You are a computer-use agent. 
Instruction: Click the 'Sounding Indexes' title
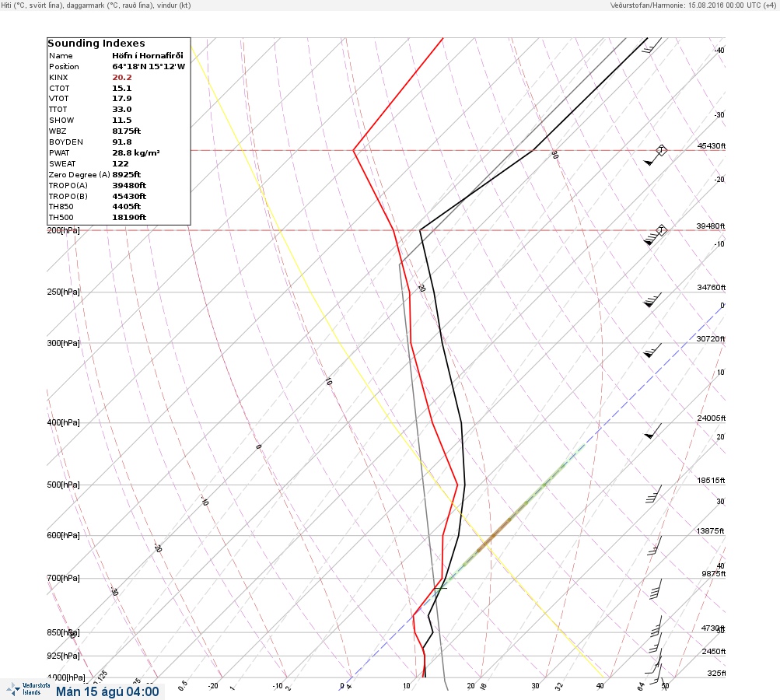click(96, 44)
